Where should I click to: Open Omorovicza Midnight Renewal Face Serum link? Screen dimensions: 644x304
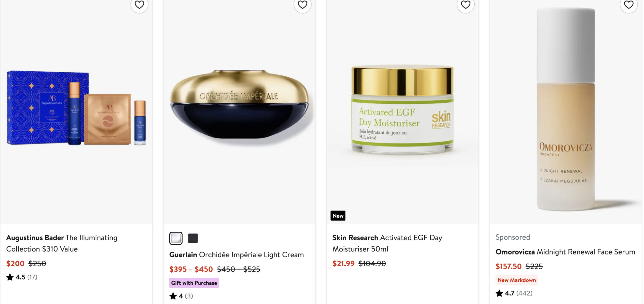pyautogui.click(x=565, y=252)
